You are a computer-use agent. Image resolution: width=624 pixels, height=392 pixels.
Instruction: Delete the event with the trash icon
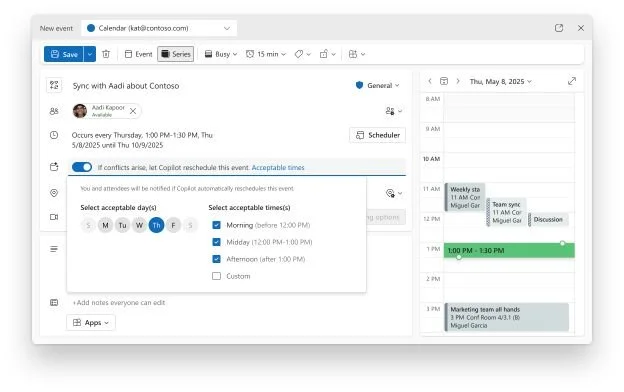coord(106,54)
